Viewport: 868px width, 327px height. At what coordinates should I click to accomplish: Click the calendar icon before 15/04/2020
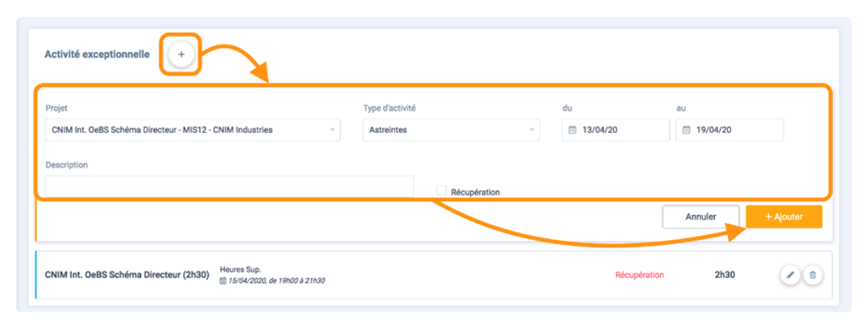tap(223, 281)
